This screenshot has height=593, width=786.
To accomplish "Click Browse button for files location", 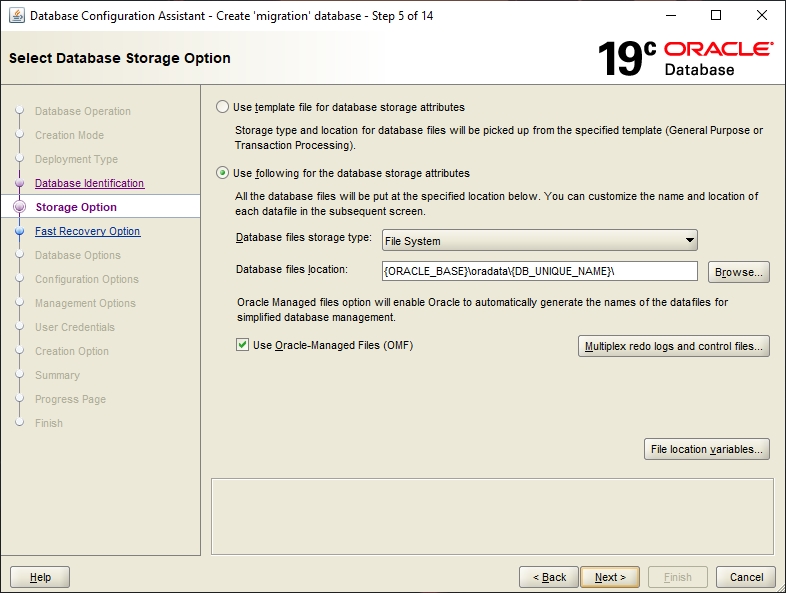I will pyautogui.click(x=738, y=272).
